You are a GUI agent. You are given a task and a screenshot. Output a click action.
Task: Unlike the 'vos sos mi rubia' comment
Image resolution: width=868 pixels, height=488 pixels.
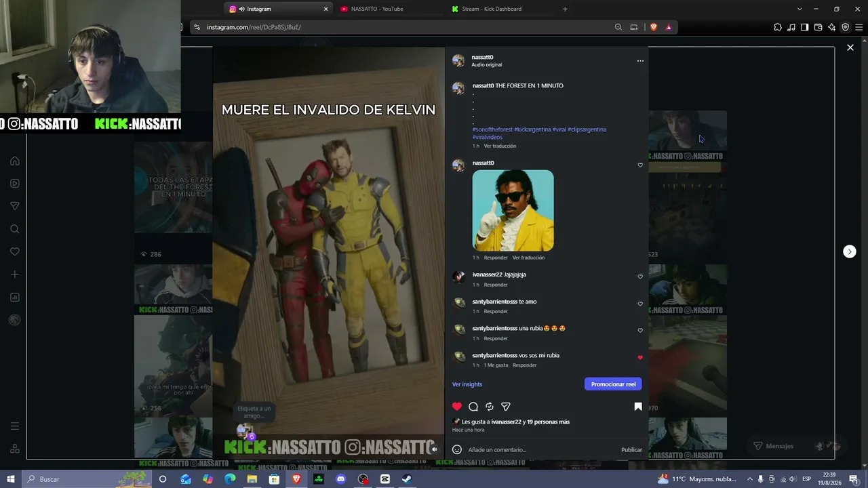tap(640, 357)
